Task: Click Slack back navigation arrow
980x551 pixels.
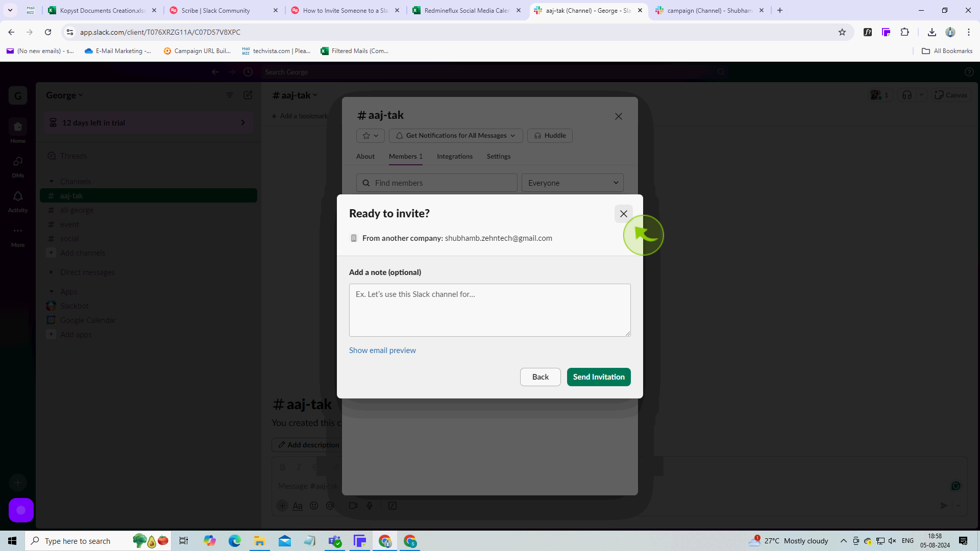Action: click(x=215, y=72)
